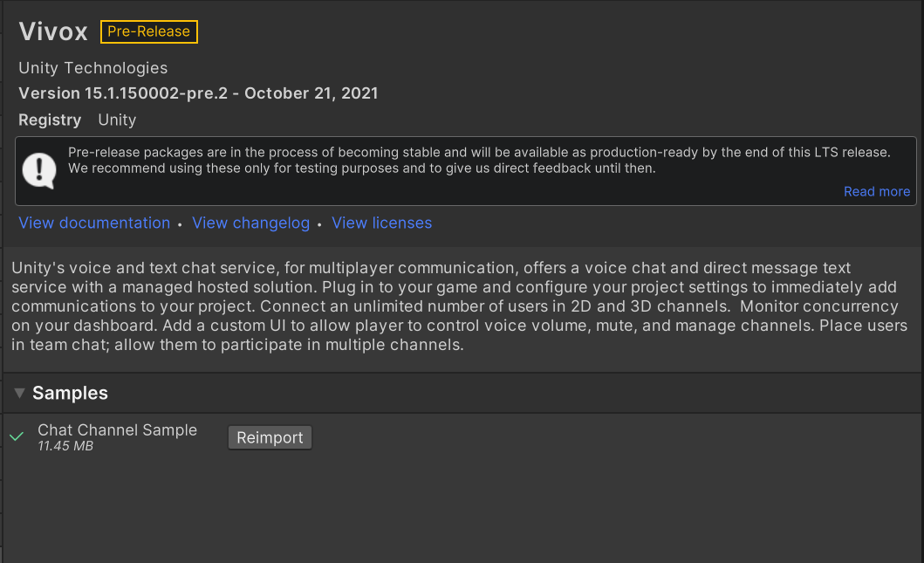Open the View changelog link

point(250,223)
